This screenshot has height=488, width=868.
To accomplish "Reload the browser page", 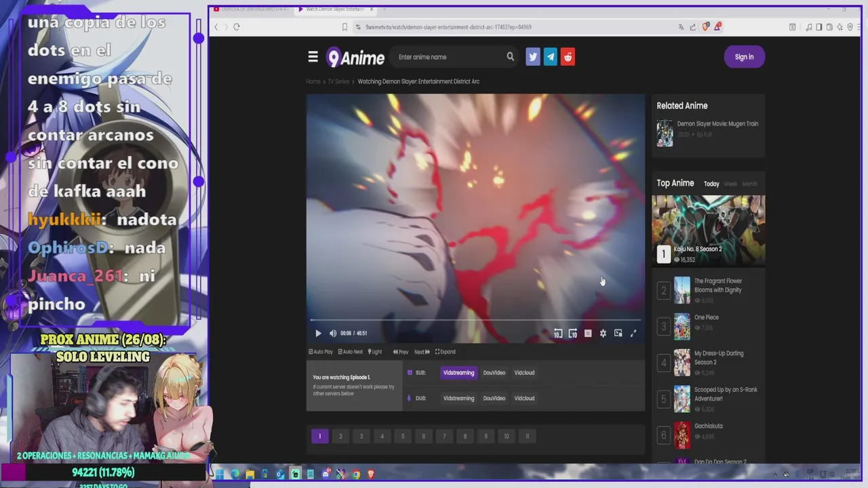I will click(236, 27).
